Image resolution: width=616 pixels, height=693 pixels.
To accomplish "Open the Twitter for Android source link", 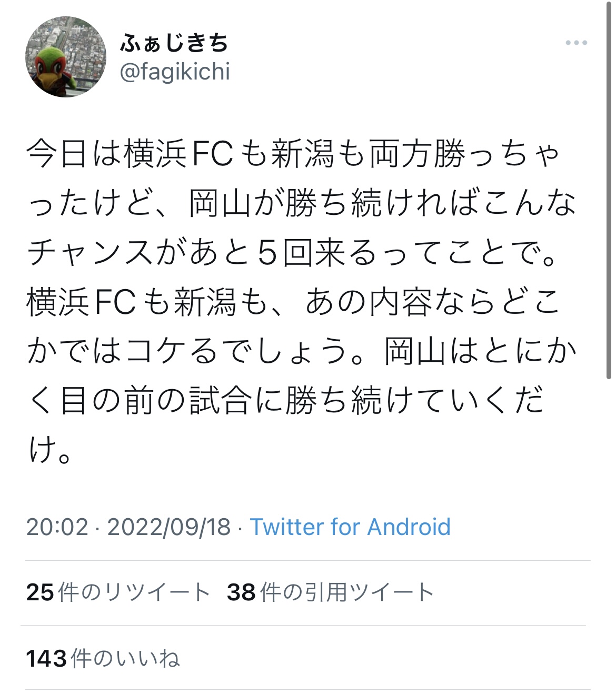I will pos(350,527).
